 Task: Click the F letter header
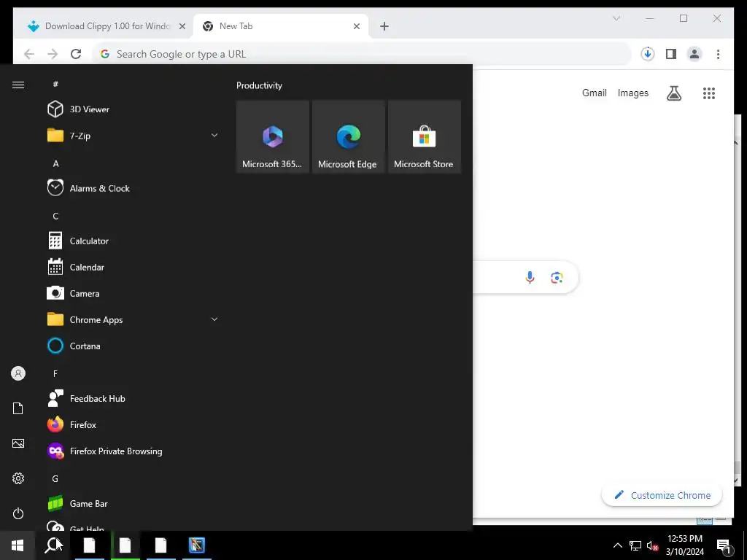[x=55, y=374]
